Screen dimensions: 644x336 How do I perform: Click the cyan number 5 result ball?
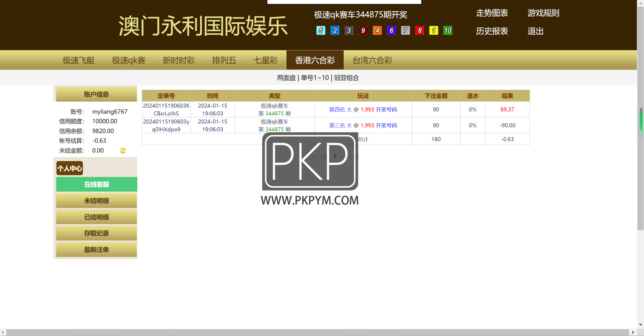[x=321, y=31]
